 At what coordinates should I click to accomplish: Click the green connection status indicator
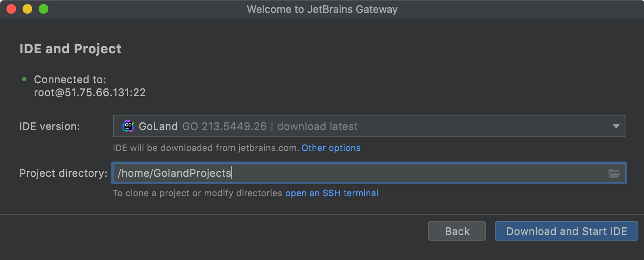click(x=24, y=79)
